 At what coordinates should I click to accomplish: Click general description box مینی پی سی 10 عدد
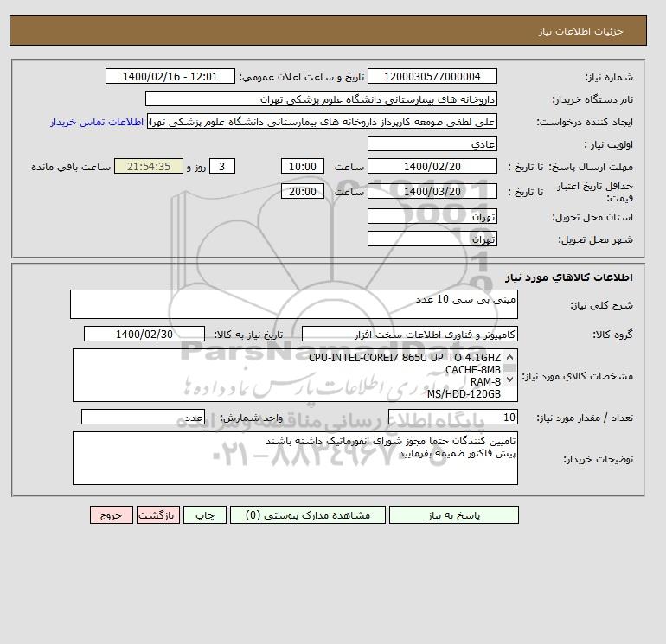point(294,304)
